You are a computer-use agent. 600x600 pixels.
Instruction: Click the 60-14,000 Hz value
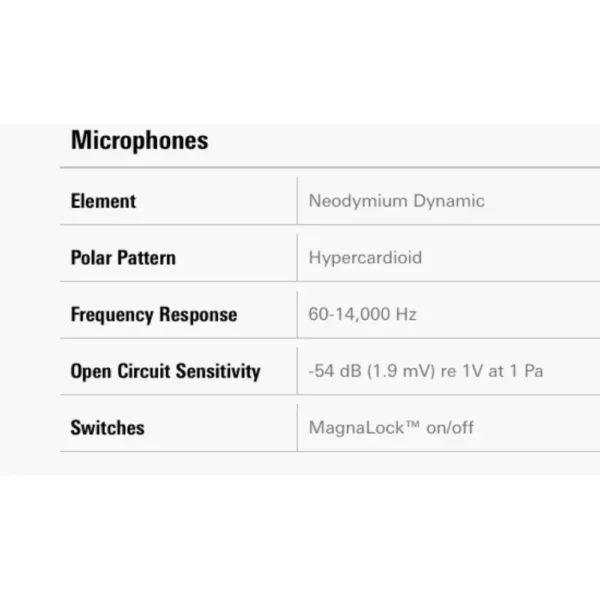362,314
